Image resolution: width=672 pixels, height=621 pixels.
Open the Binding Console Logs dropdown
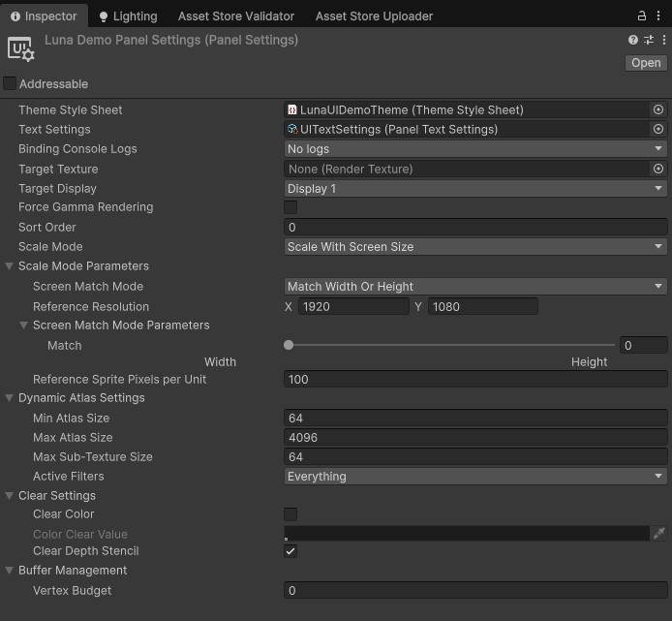pyautogui.click(x=475, y=149)
